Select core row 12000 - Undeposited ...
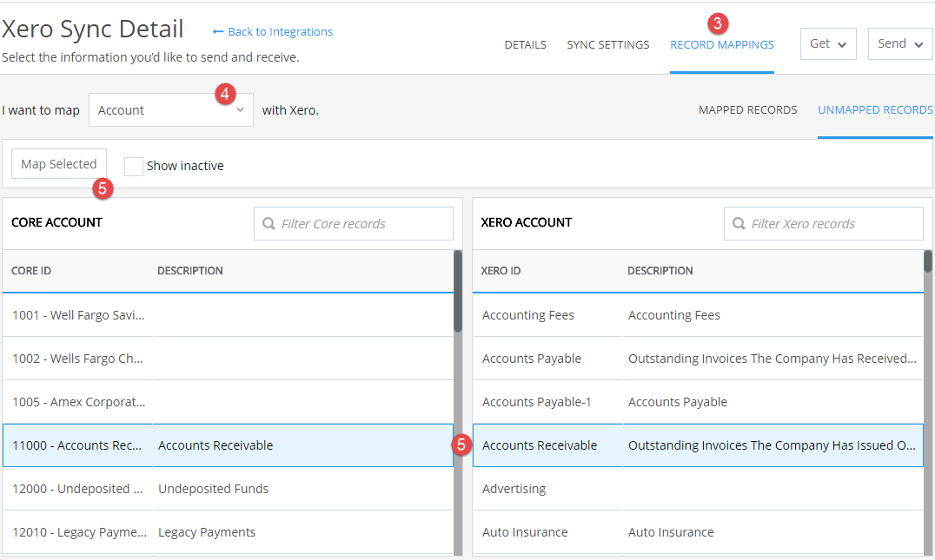 point(228,489)
